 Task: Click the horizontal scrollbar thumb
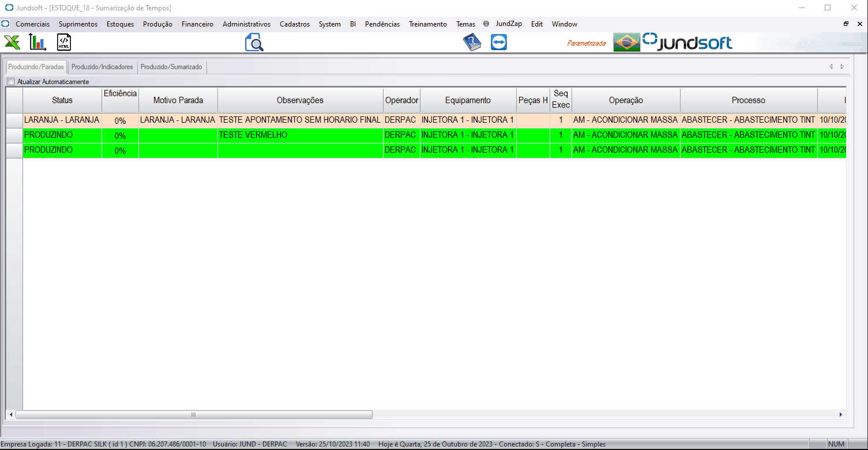point(194,414)
